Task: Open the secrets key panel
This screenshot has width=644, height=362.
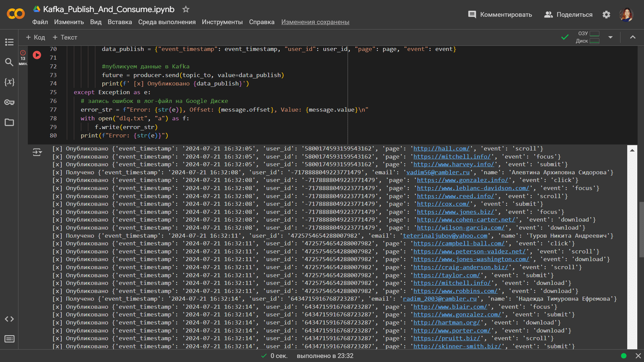Action: point(9,102)
